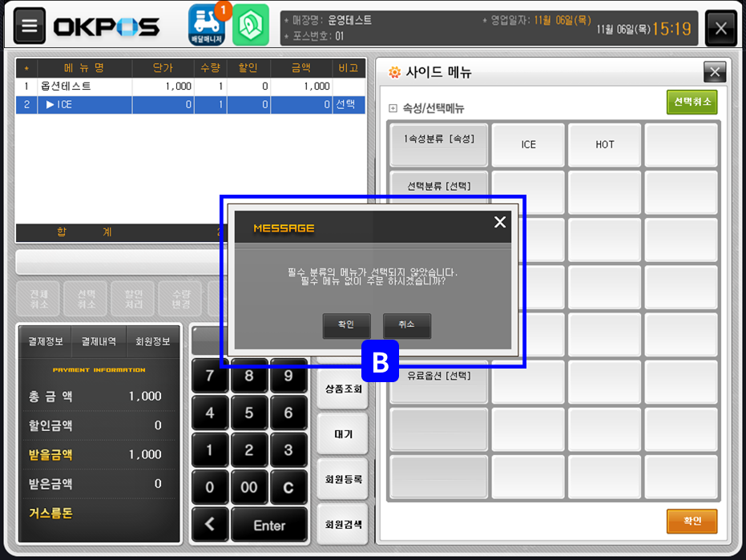This screenshot has height=560, width=746.
Task: Close the MESSAGE dialog with X
Action: click(500, 223)
